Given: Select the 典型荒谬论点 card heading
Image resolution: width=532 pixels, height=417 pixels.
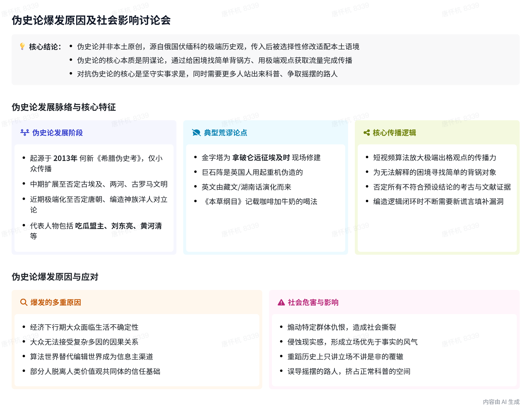Looking at the screenshot, I should [225, 132].
